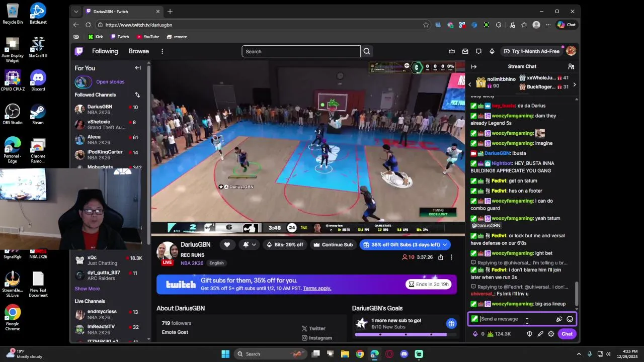Select the DariusGBN - Twitch browser tab
Image resolution: width=644 pixels, height=362 pixels.
(123, 12)
